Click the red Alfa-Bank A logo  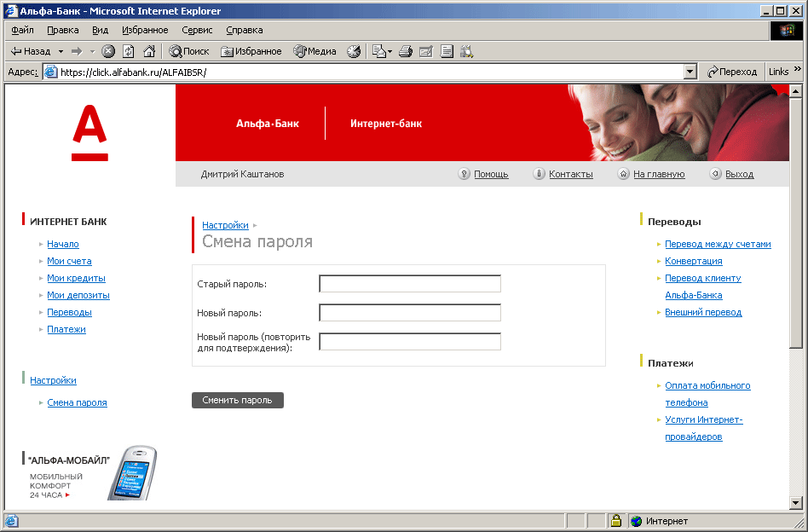[89, 133]
